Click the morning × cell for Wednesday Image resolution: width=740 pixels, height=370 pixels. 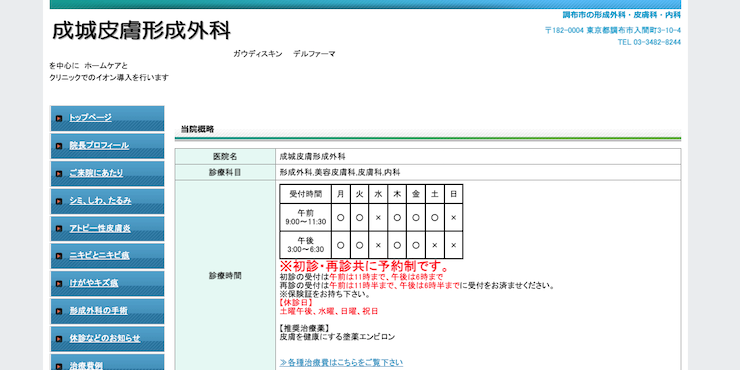point(378,218)
